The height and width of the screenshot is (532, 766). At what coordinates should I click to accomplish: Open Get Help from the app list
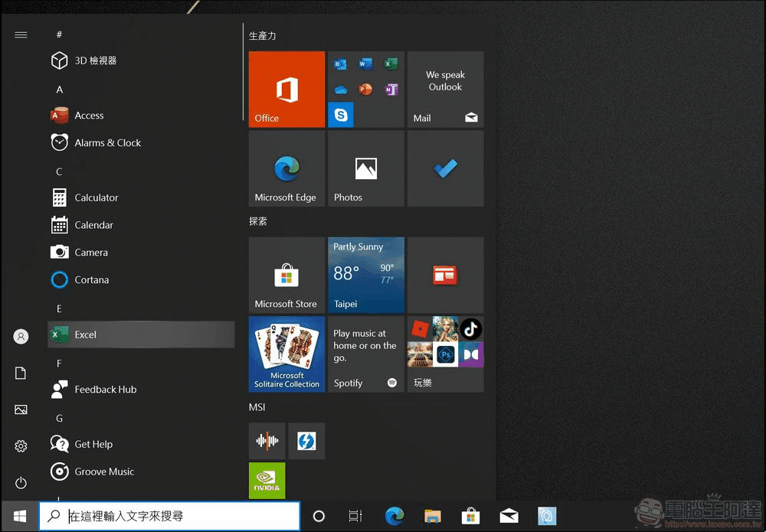141,444
